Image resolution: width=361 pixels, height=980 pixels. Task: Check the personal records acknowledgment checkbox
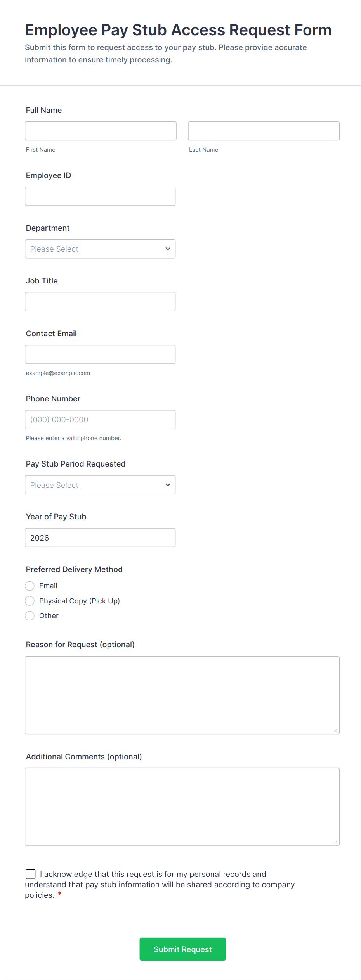click(31, 874)
